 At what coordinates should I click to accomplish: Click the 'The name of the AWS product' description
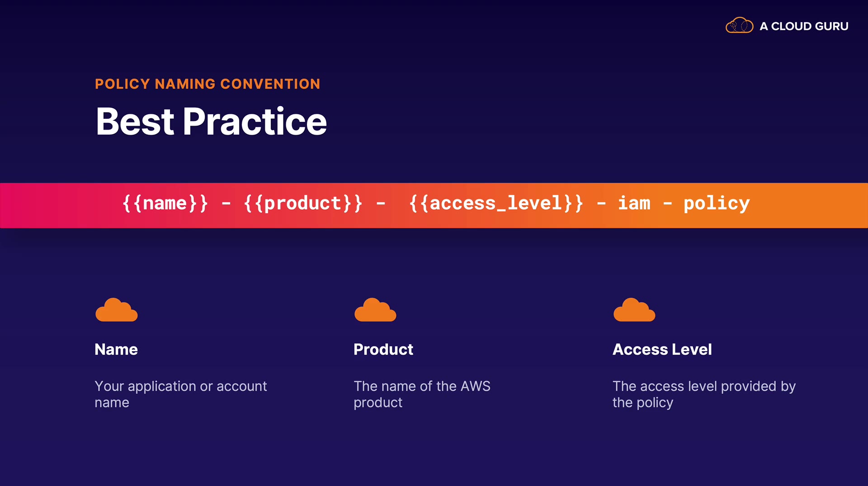[422, 394]
